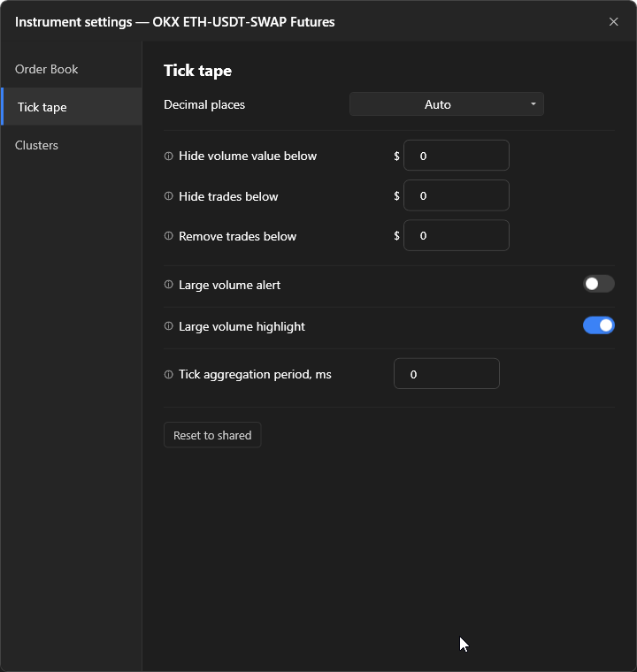Focus the Remove trades below amount field
The width and height of the screenshot is (637, 672).
coord(457,236)
